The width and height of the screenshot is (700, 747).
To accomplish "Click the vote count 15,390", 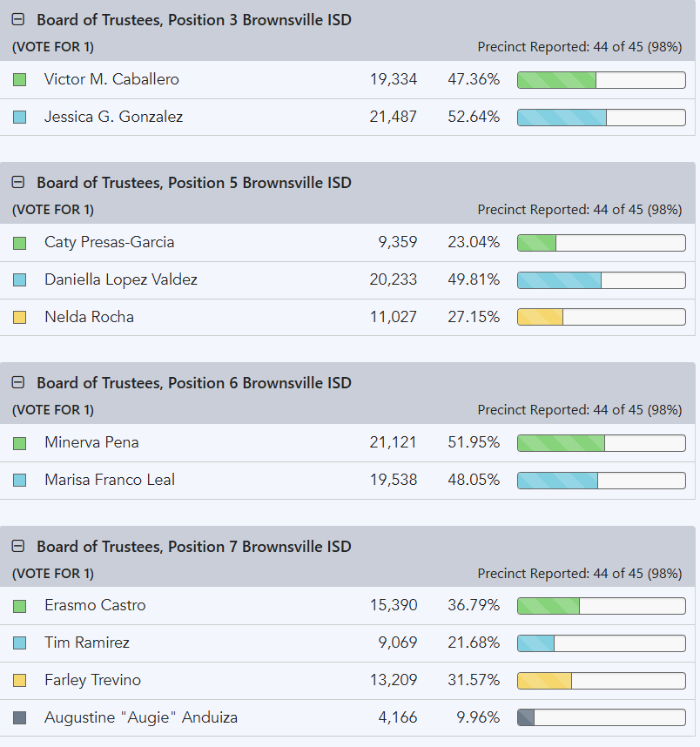I will point(394,605).
